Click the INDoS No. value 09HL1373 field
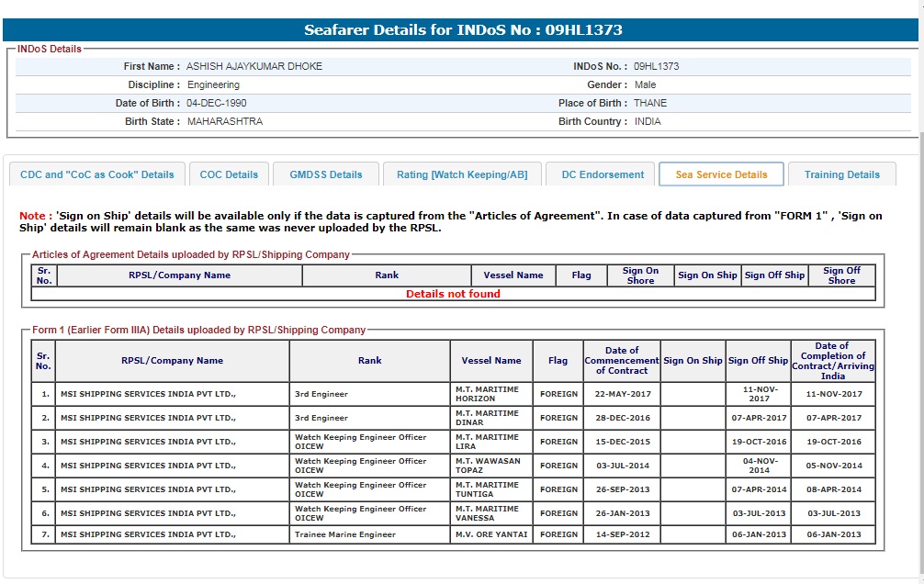 656,67
